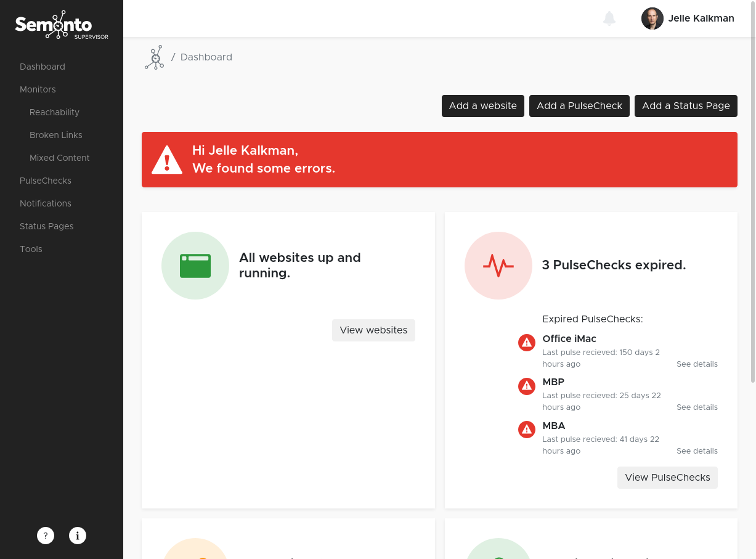Viewport: 756px width, 559px height.
Task: Open the notifications bell icon
Action: click(609, 18)
